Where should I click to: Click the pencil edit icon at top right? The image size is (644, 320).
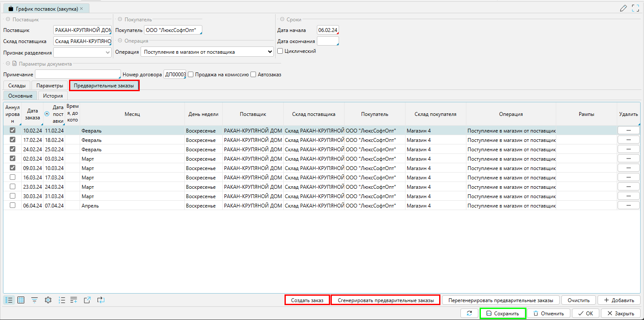click(624, 8)
